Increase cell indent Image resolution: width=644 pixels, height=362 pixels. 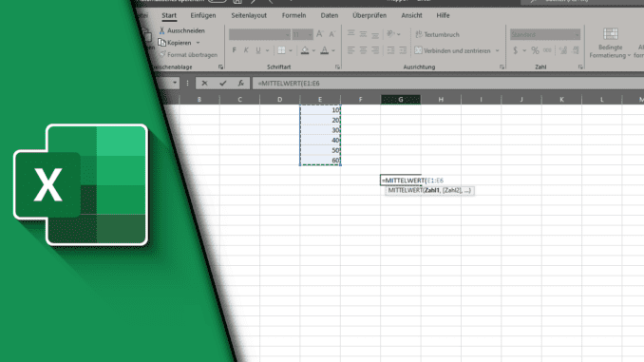(403, 50)
